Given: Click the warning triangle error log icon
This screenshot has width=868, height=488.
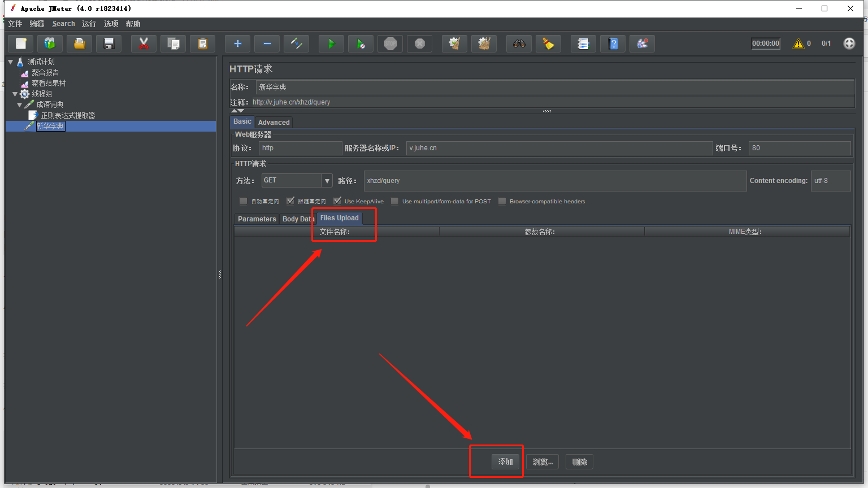Looking at the screenshot, I should click(x=798, y=43).
